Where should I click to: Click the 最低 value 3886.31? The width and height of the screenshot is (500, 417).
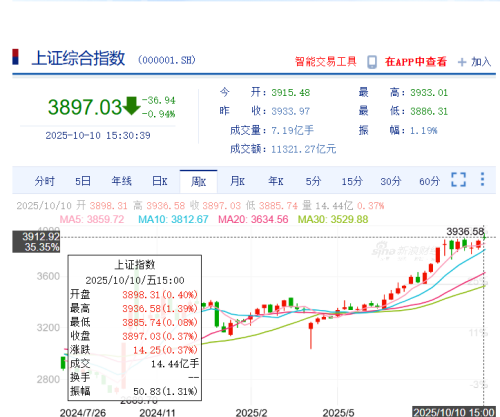pyautogui.click(x=429, y=111)
